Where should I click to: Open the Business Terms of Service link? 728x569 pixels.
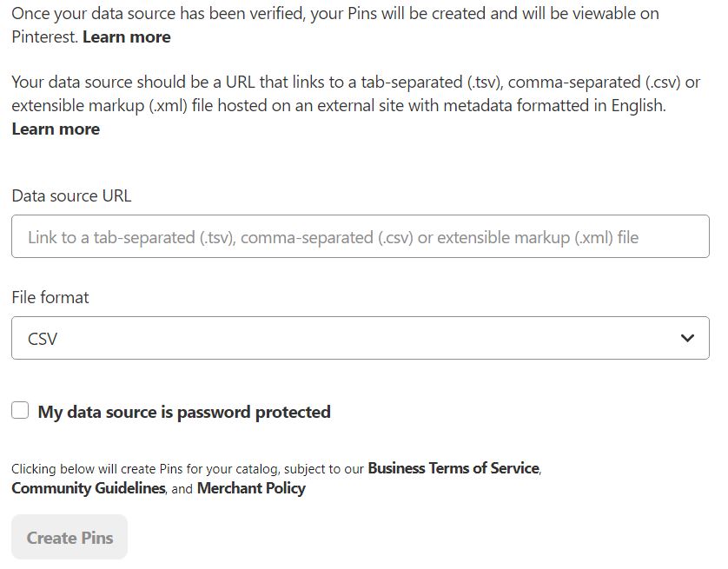453,468
